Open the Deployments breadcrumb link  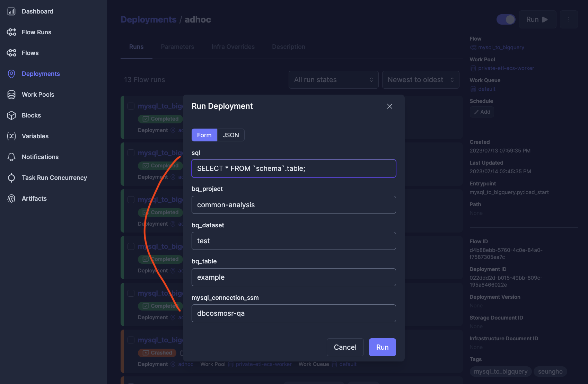coord(149,19)
